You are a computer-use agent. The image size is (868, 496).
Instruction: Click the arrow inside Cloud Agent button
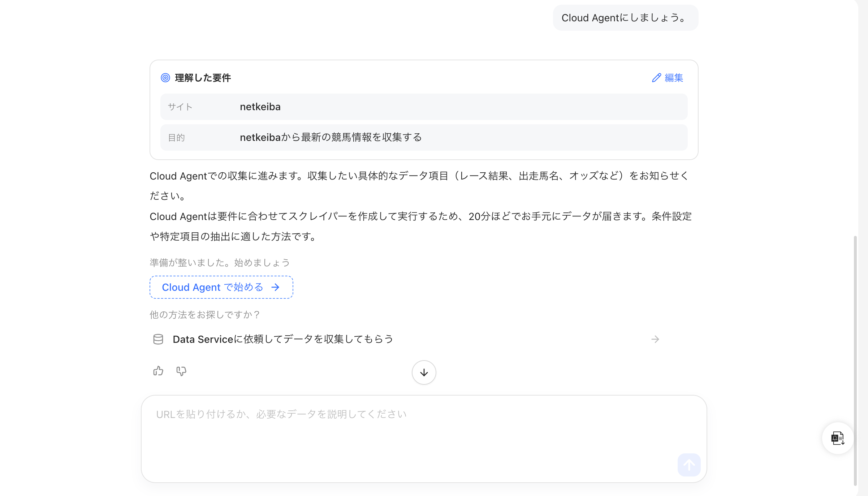[x=275, y=287]
